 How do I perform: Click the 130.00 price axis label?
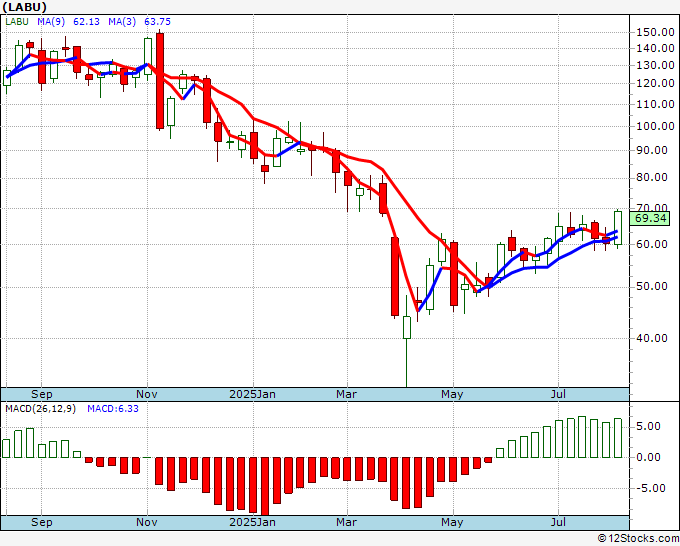tap(655, 65)
